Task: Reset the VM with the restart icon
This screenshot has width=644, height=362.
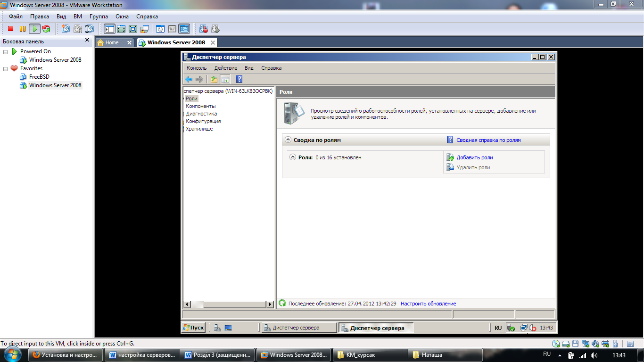Action: point(46,29)
